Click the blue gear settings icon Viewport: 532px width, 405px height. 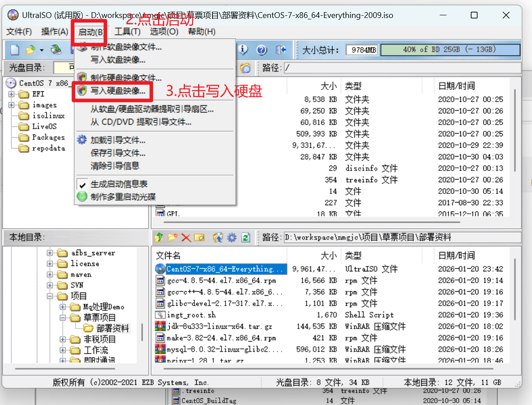(x=232, y=238)
